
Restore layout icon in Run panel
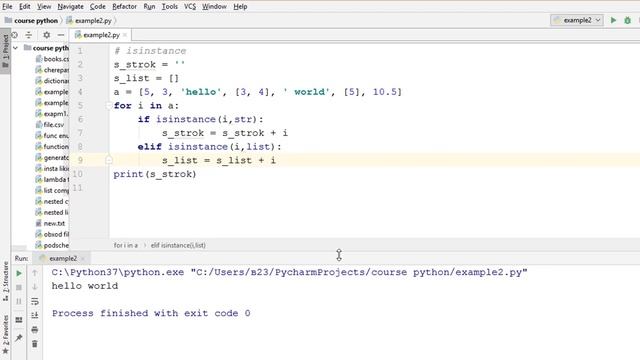click(x=19, y=320)
